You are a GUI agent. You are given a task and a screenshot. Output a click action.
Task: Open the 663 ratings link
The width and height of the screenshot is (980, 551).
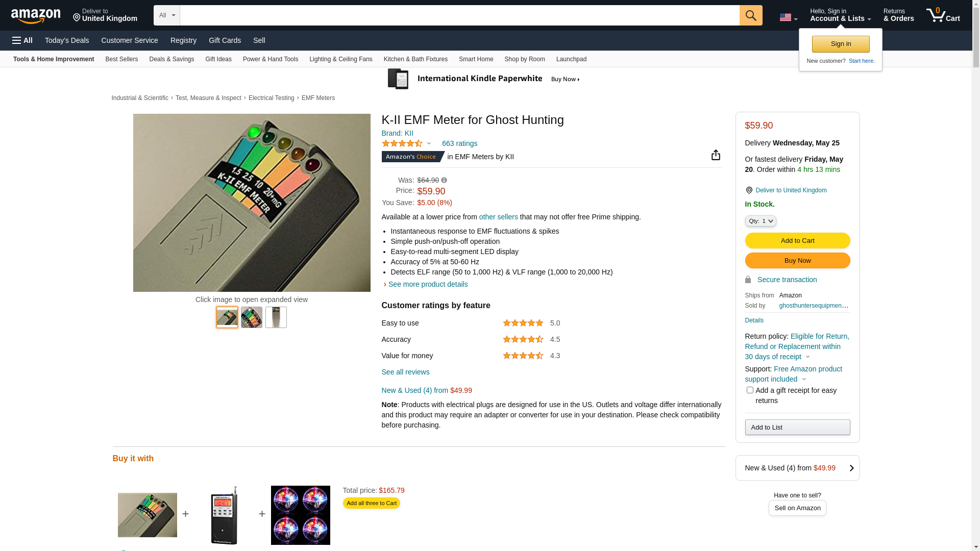[x=459, y=143]
